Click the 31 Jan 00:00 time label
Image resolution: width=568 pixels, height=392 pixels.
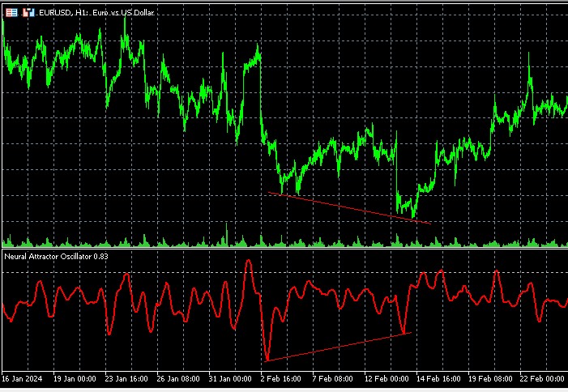[x=230, y=379]
